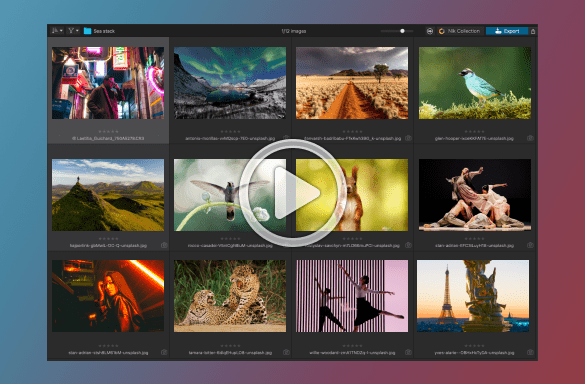The image size is (585, 384).
Task: Set star rating under neon street photo
Action: 108,131
